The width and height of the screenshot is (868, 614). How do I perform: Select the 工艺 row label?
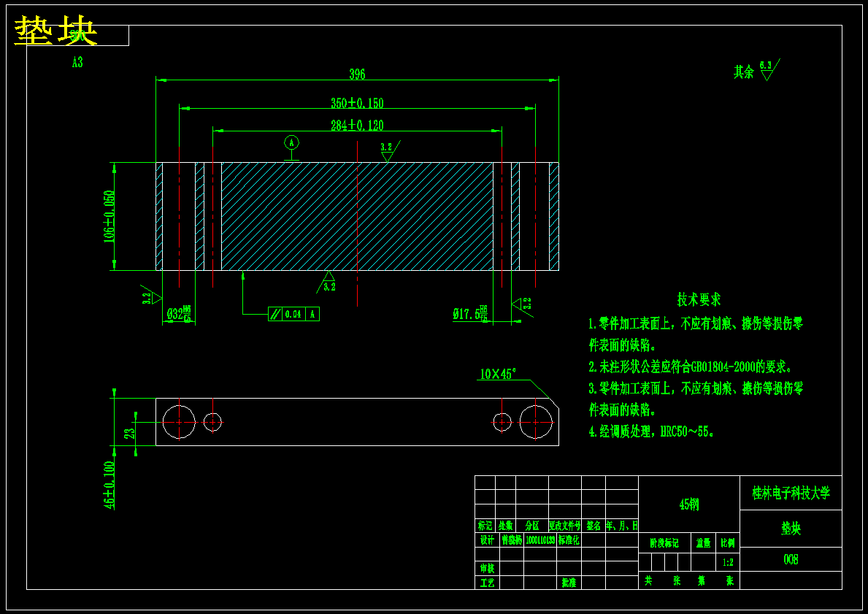[487, 583]
